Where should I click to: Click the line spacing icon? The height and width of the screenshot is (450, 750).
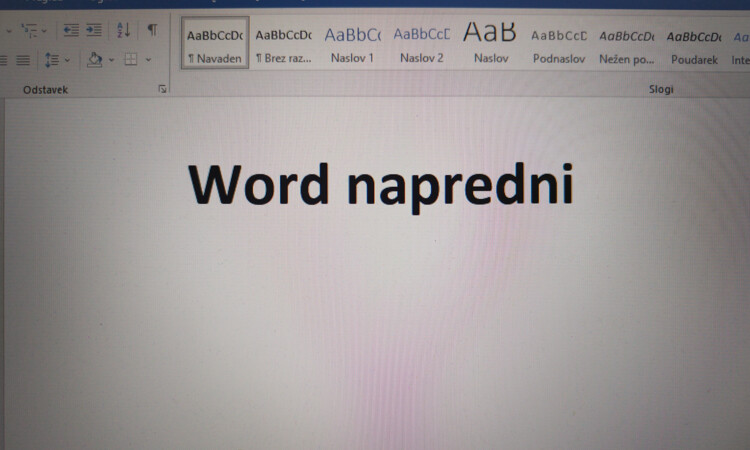pos(52,60)
